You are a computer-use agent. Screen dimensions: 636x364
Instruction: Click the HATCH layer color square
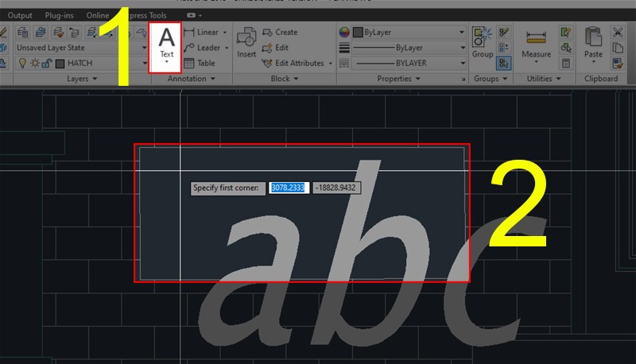coord(60,64)
